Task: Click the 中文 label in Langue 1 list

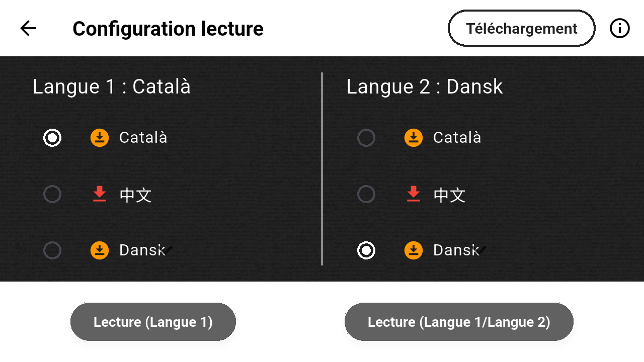Action: (135, 195)
